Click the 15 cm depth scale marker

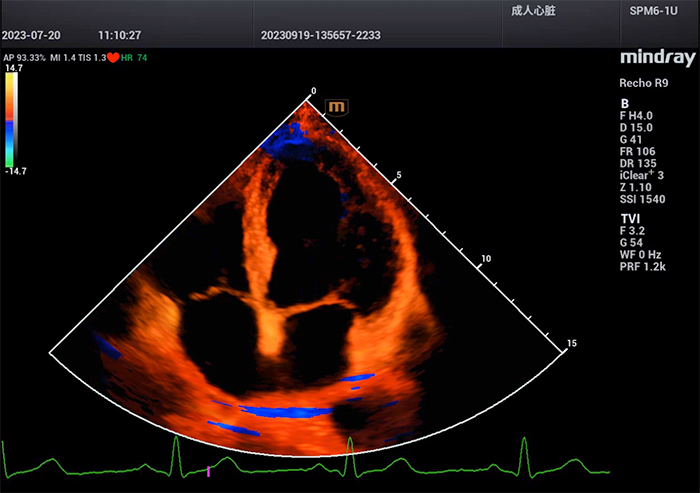click(571, 344)
